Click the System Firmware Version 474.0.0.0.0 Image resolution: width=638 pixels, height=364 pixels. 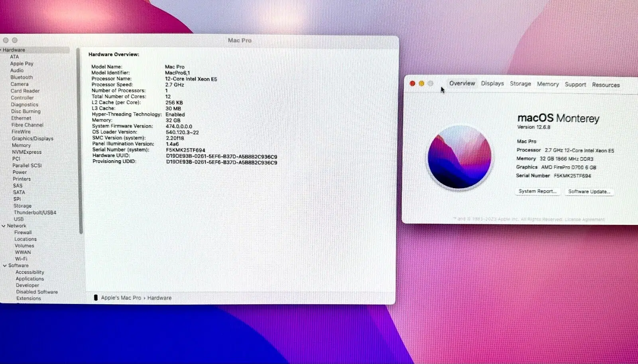click(179, 126)
